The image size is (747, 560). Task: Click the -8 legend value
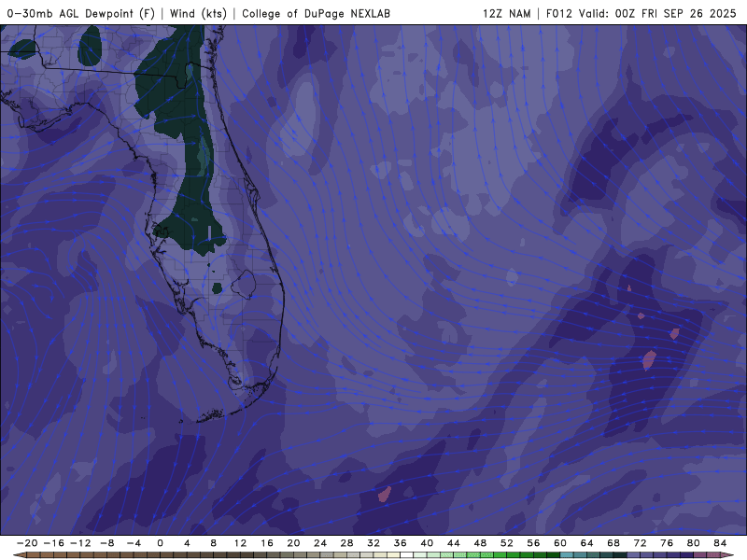106,543
